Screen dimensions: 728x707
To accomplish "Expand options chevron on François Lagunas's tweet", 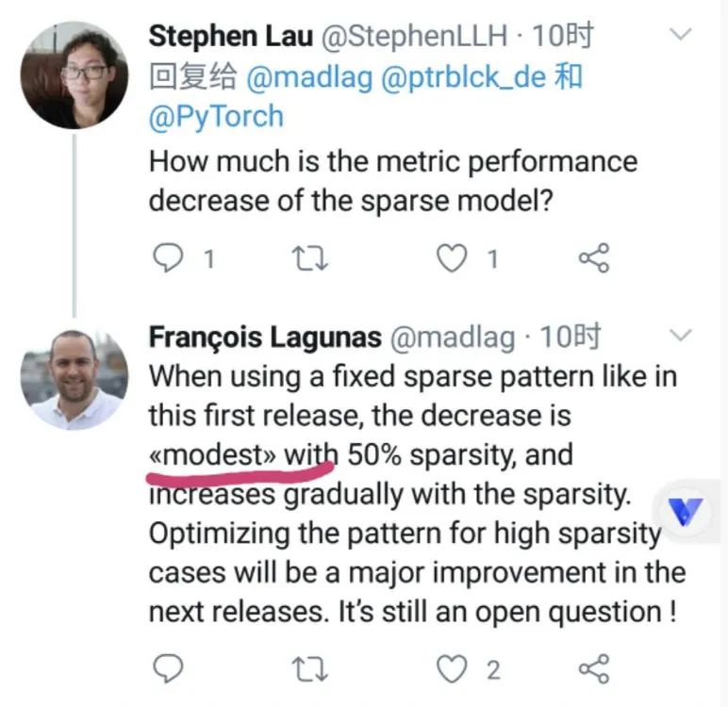I will tap(680, 336).
